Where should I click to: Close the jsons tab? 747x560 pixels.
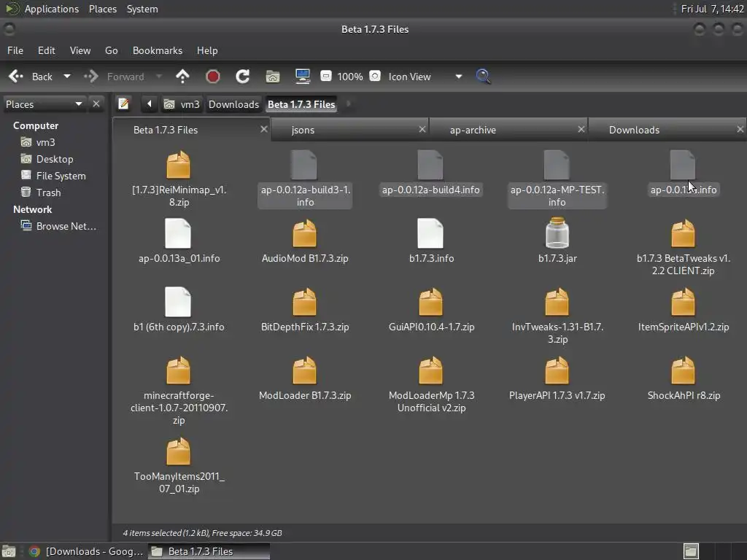422,129
